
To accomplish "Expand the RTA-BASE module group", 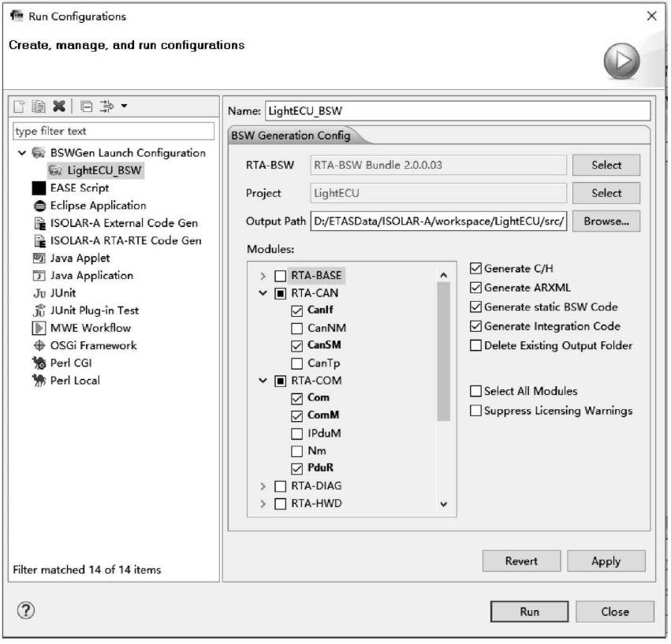I will 263,277.
